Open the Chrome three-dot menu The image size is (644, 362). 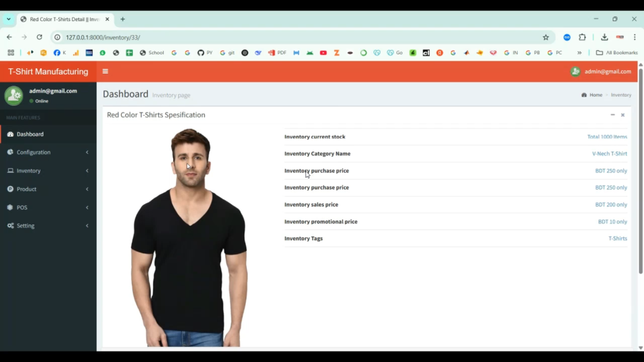635,37
